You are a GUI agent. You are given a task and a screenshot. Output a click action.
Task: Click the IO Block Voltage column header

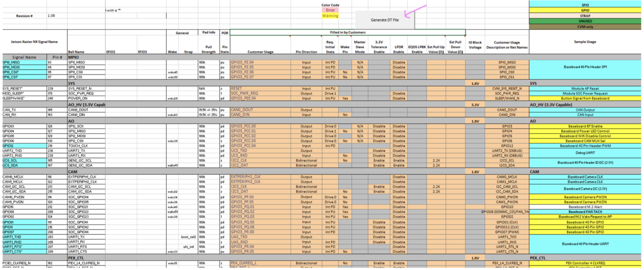tap(475, 45)
